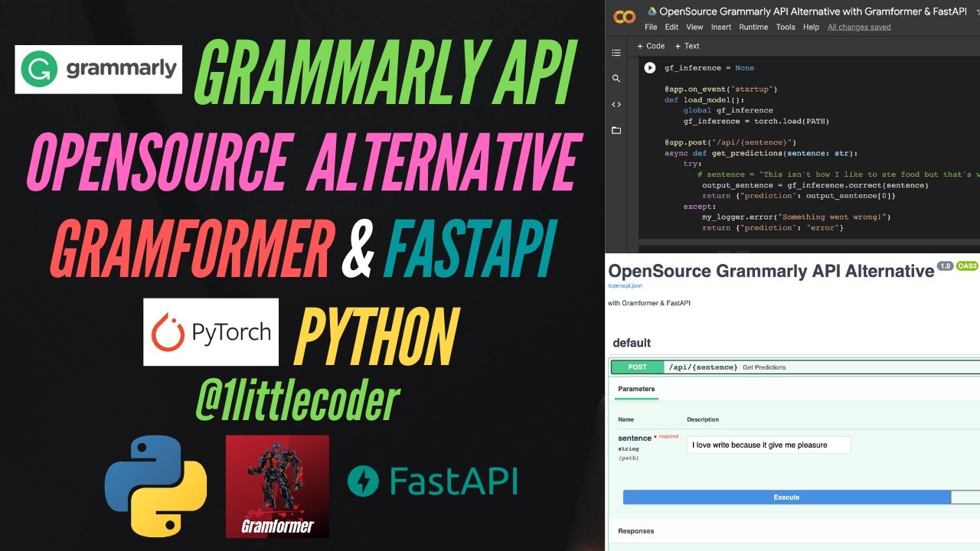Open the Runtime menu in Colab

point(753,27)
